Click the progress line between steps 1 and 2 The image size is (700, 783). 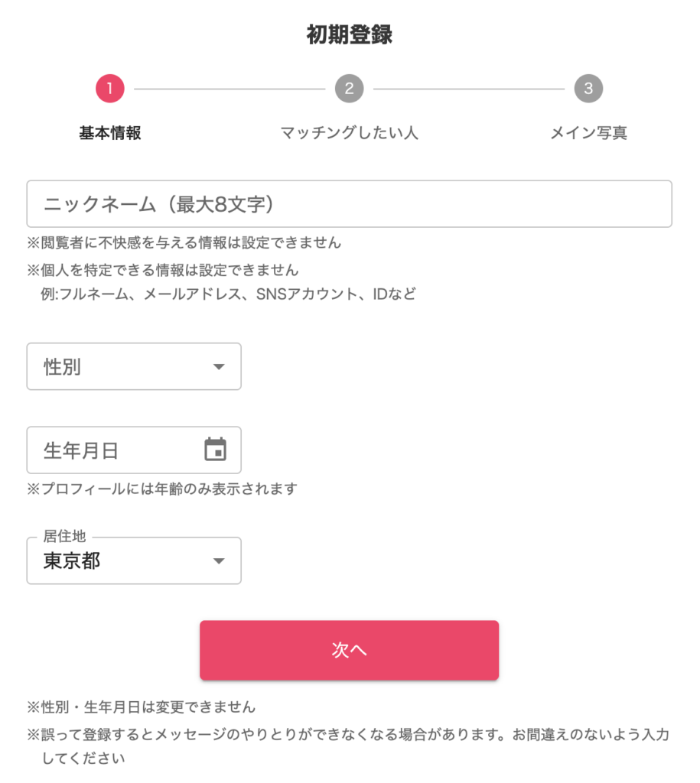point(230,87)
